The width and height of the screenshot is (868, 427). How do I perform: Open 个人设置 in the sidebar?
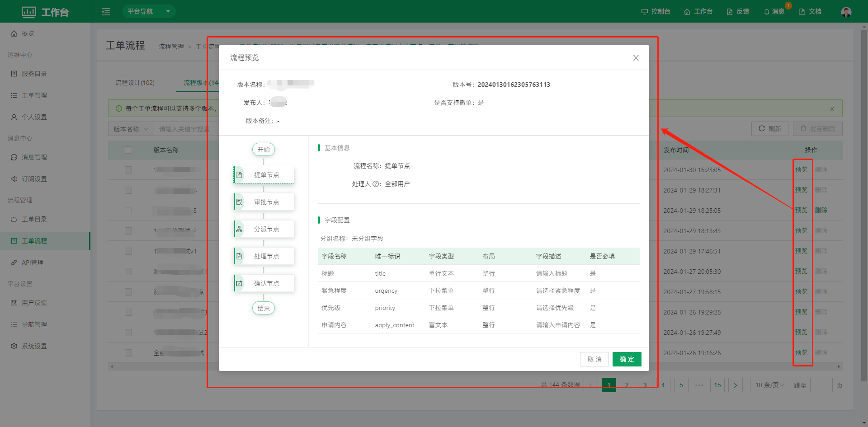(45, 117)
